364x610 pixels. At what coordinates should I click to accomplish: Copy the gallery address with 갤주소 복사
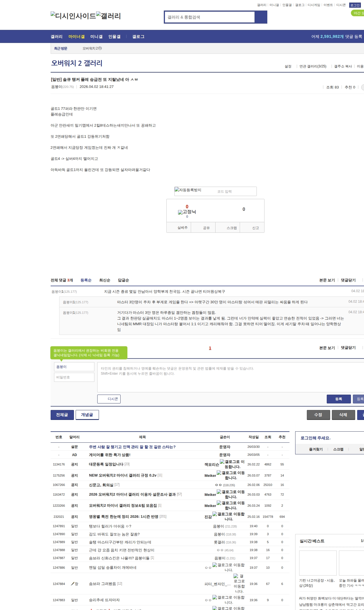343,66
